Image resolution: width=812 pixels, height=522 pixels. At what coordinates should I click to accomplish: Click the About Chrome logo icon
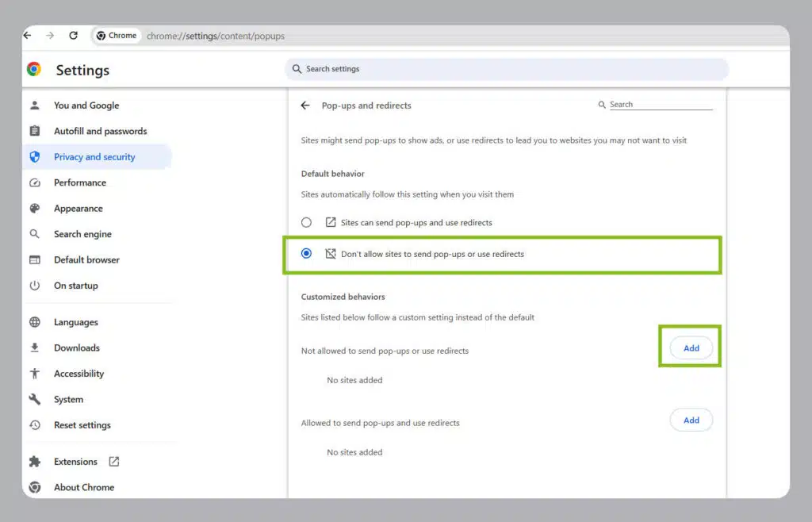[x=35, y=487]
